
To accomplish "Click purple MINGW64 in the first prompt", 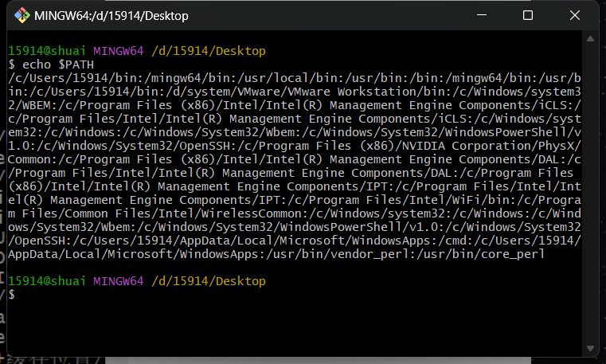I will tap(118, 51).
